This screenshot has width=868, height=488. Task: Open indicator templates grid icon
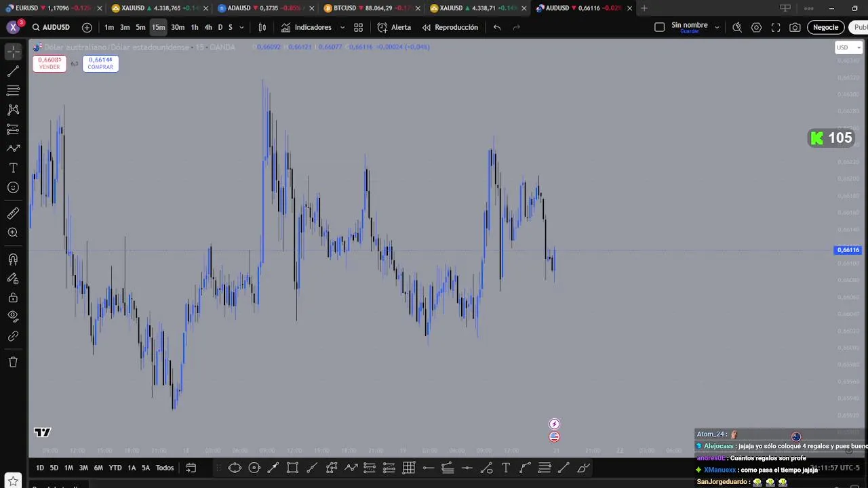tap(358, 27)
